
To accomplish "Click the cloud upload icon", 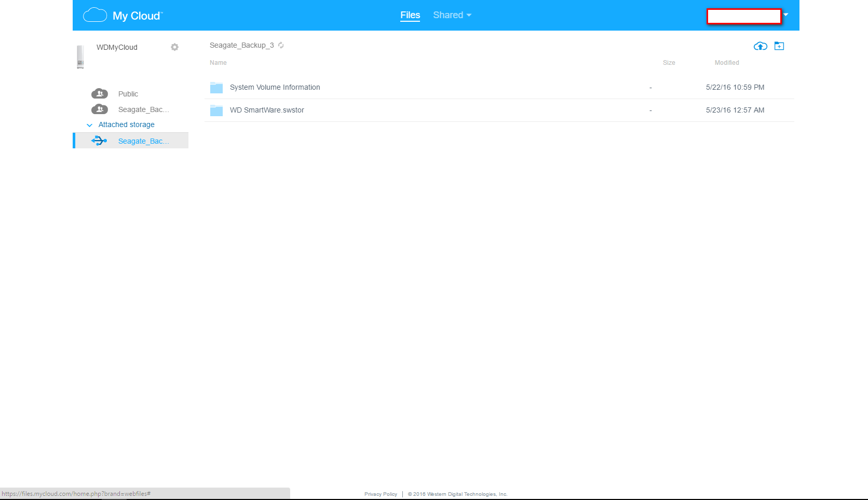I will (x=761, y=46).
